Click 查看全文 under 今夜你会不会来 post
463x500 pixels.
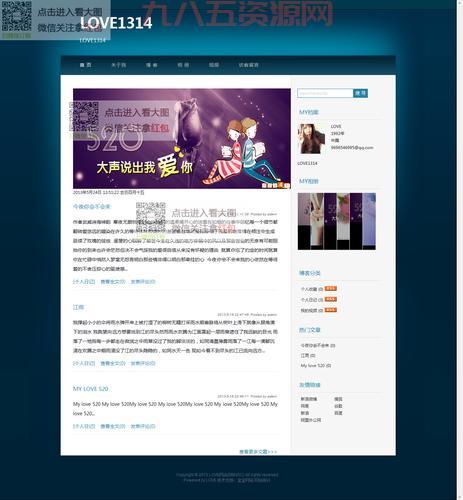pyautogui.click(x=113, y=282)
